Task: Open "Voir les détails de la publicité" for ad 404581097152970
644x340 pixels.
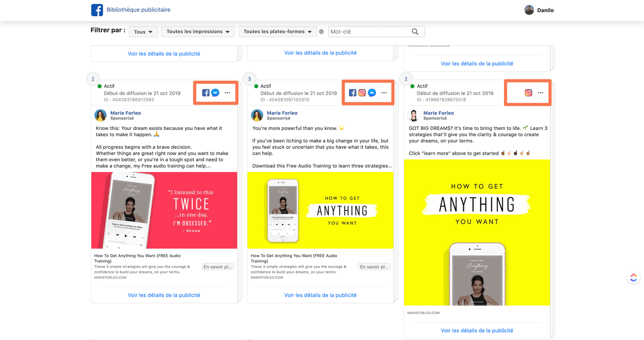Action: coord(320,295)
